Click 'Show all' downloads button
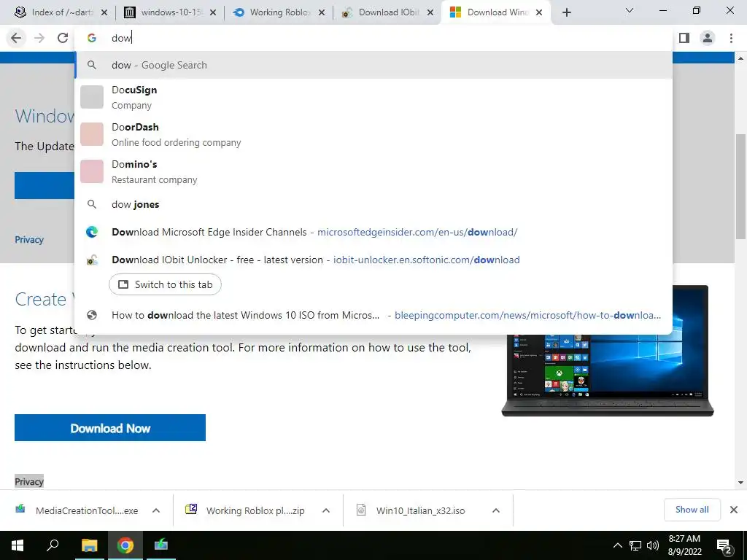Image resolution: width=747 pixels, height=560 pixels. 692,510
